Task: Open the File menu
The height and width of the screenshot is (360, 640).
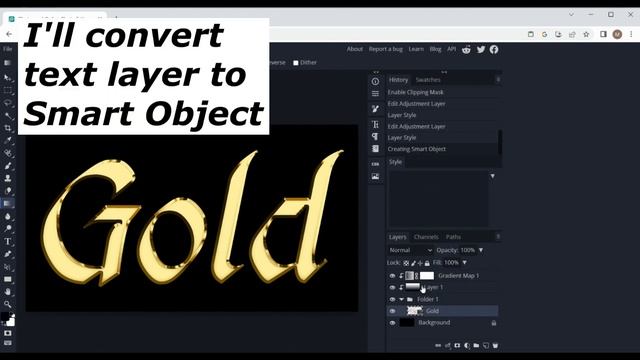Action: (7, 49)
